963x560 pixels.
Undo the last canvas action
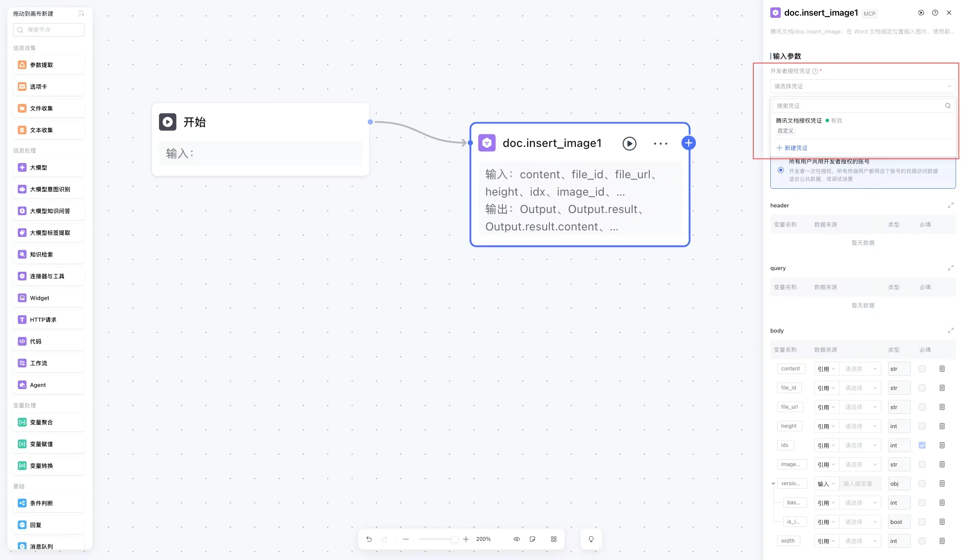[x=369, y=539]
